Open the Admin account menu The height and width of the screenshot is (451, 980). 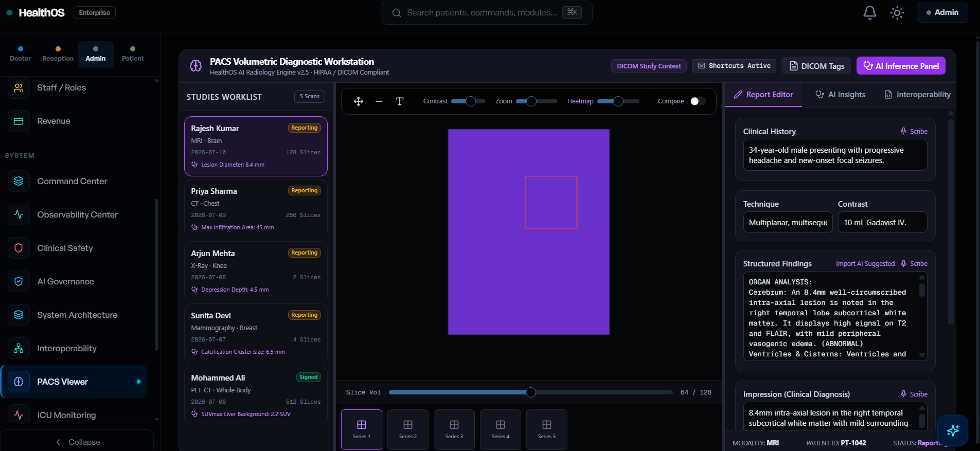click(942, 12)
